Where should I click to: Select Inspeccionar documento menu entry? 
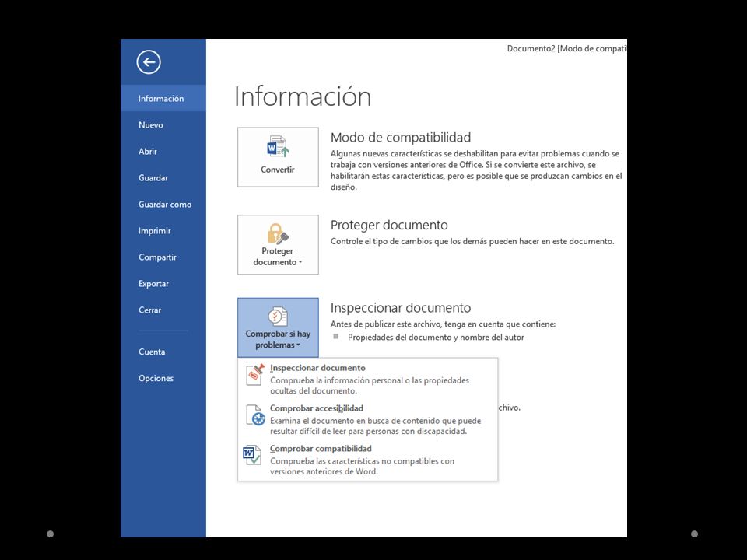click(367, 379)
